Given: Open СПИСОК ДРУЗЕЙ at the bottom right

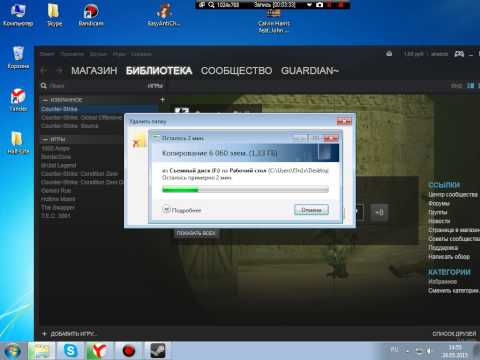Looking at the screenshot, I should pos(454,334).
